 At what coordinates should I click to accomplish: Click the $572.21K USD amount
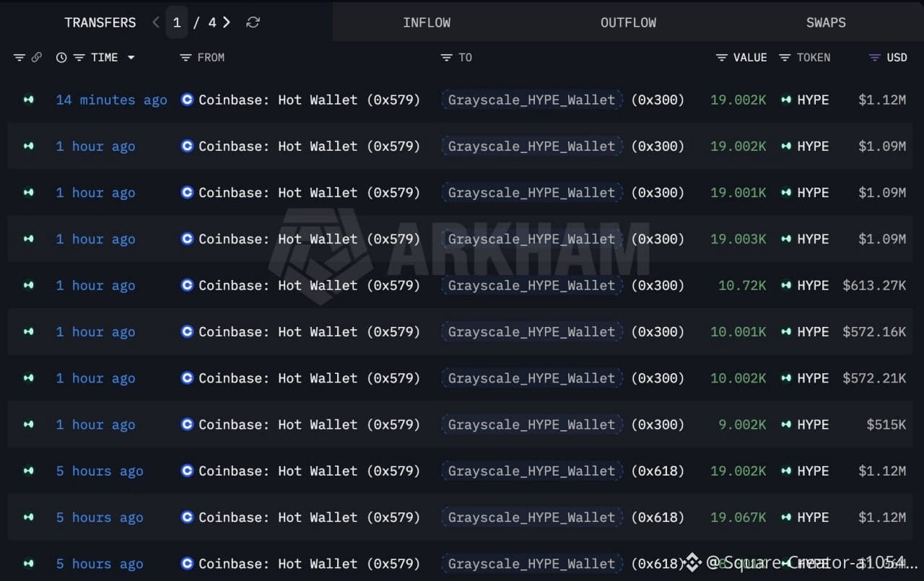[x=874, y=378]
